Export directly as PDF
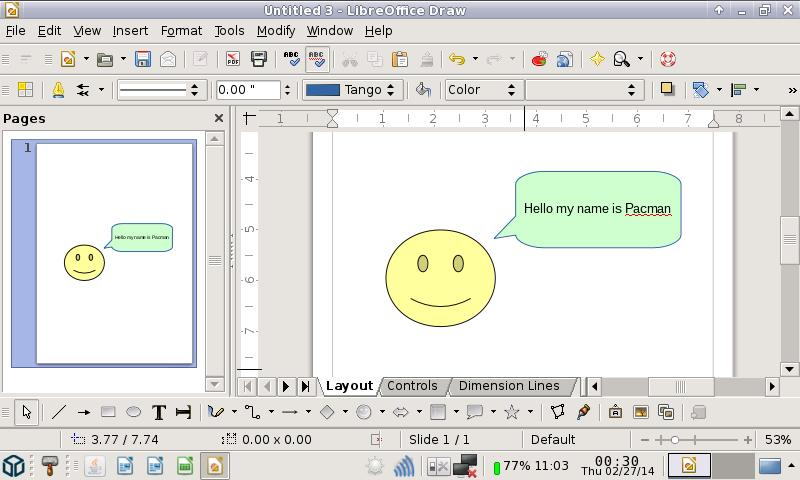This screenshot has height=480, width=800. pos(233,59)
